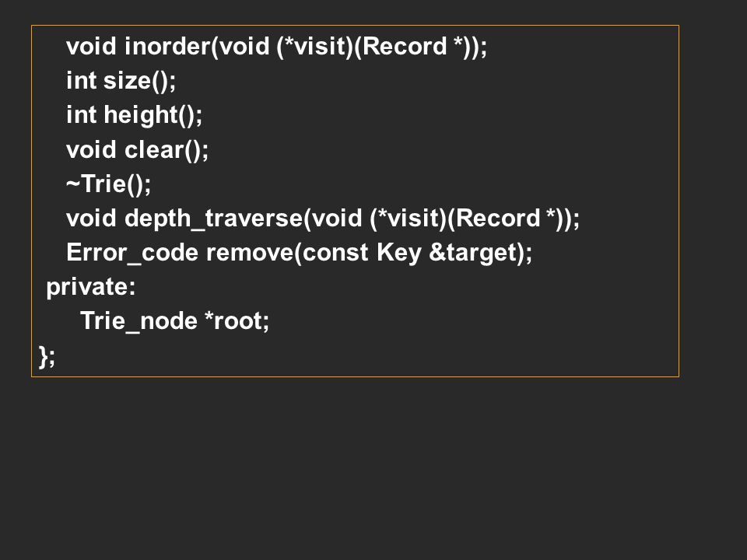Click the '~Trie();' destructor line
The image size is (747, 560).
(109, 184)
